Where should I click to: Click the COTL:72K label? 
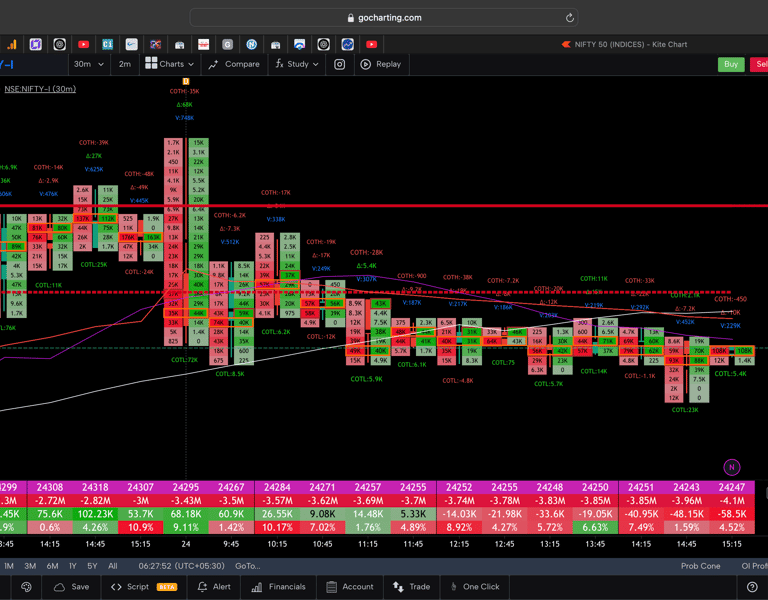[x=185, y=360]
